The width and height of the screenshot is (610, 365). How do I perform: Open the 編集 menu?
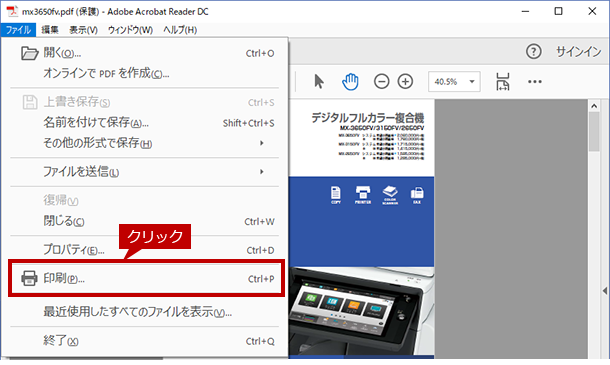(x=50, y=30)
